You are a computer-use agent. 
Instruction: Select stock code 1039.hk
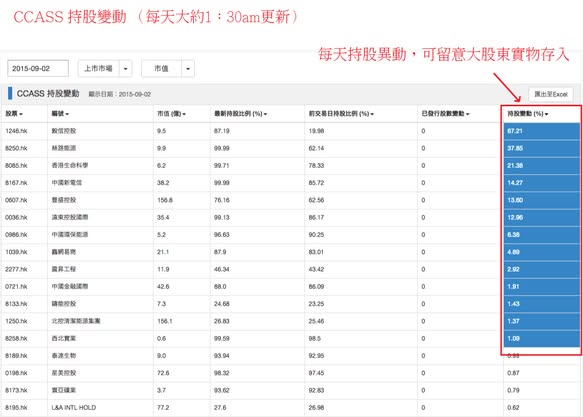tap(16, 252)
